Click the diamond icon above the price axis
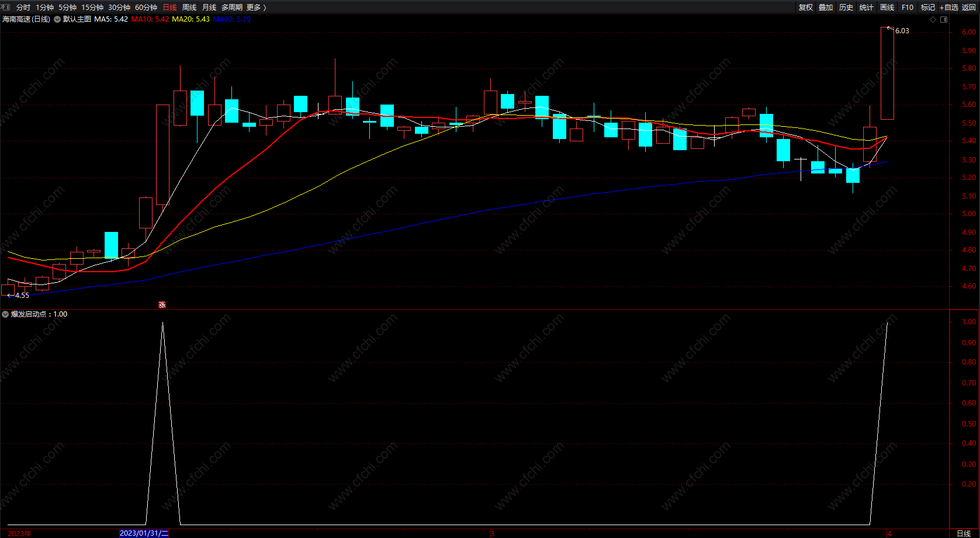 click(x=933, y=19)
